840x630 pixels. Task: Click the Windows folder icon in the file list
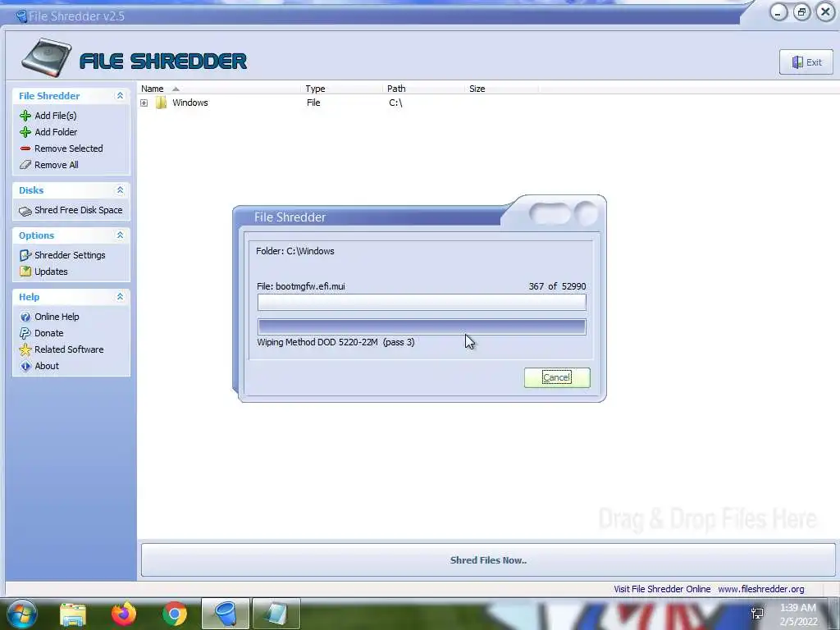(x=161, y=103)
